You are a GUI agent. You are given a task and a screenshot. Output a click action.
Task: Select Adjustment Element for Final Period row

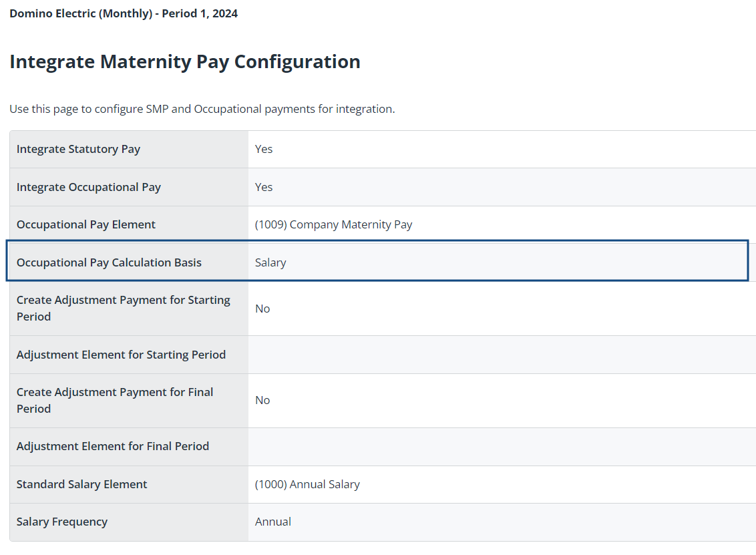tap(383, 447)
